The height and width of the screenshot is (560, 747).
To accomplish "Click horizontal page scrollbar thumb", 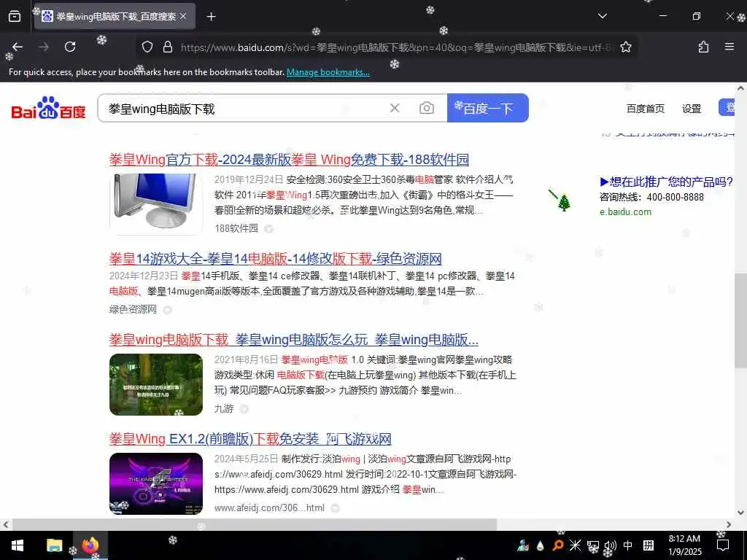I will (255, 525).
